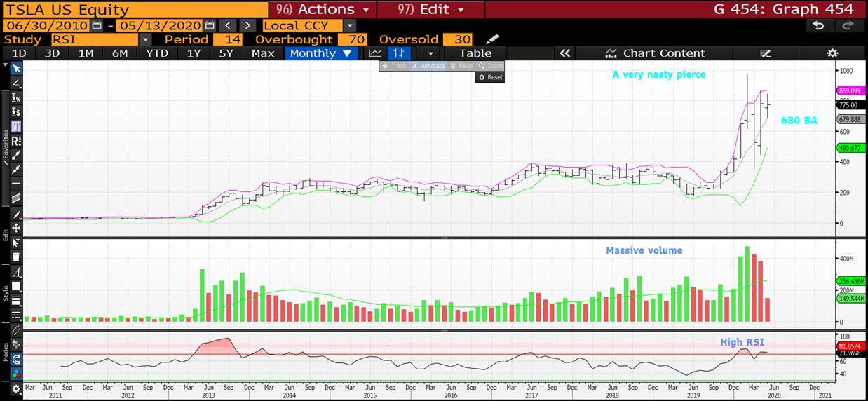Click the Annotate button
Viewport: 868px width, 401px height.
tap(428, 66)
